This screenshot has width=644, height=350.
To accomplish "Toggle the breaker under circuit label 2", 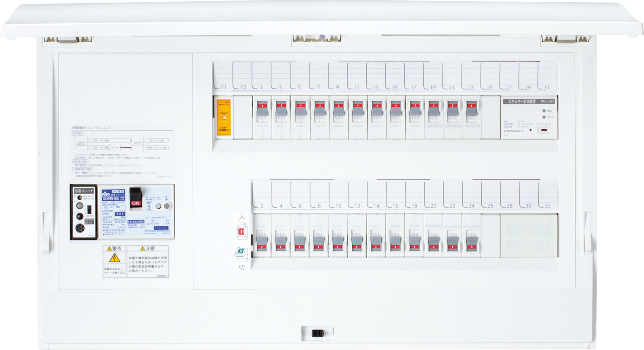I will pos(262,244).
